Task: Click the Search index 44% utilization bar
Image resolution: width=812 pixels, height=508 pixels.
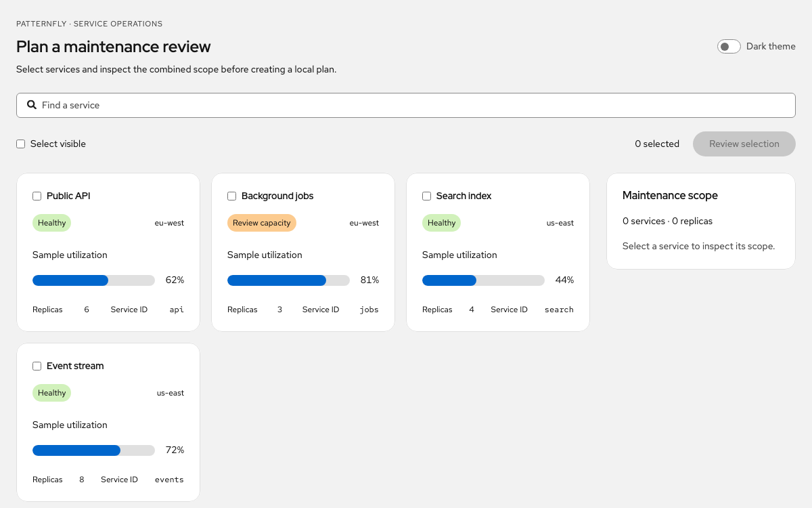Action: (483, 280)
